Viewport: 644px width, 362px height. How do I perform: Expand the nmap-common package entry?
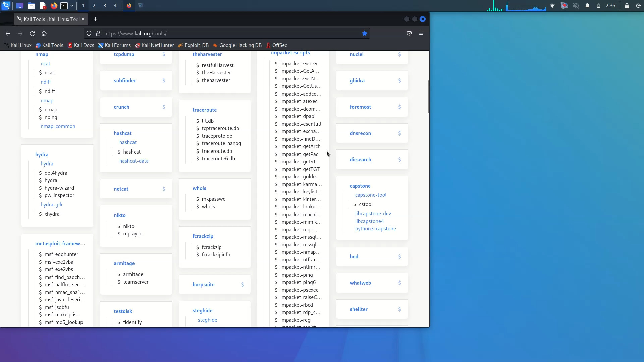coord(58,126)
